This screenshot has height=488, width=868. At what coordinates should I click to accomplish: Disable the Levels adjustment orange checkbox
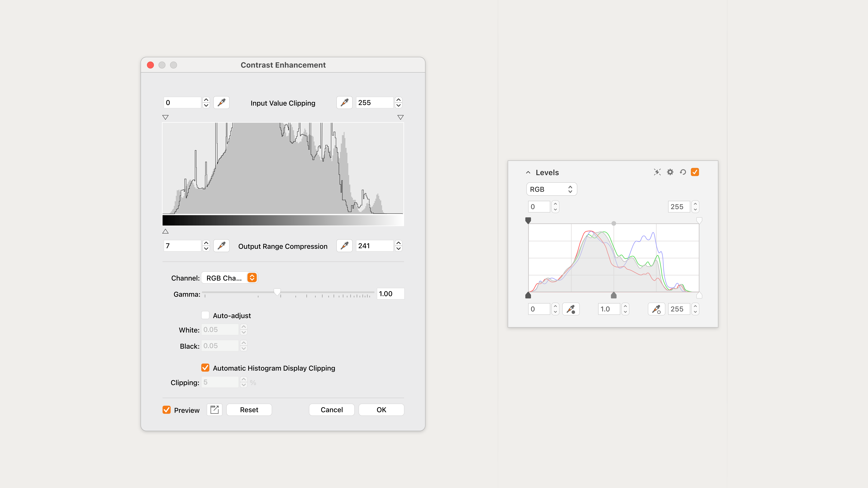(695, 172)
